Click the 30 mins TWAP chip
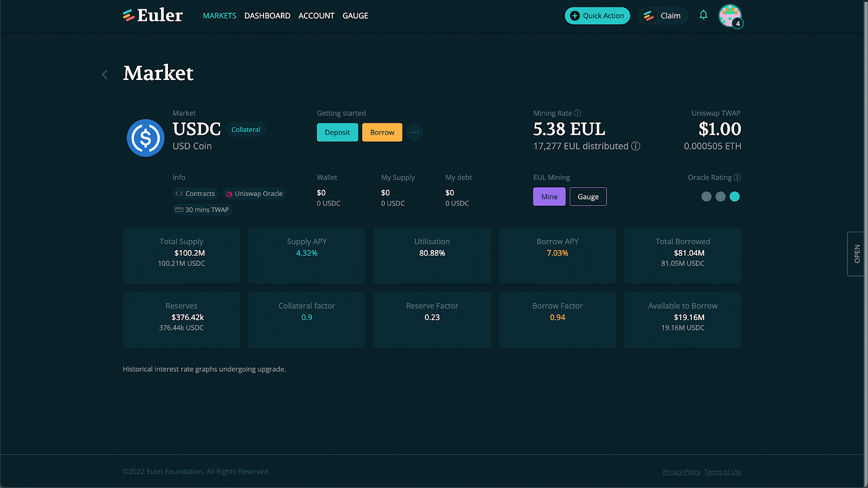This screenshot has width=868, height=488. pyautogui.click(x=202, y=210)
